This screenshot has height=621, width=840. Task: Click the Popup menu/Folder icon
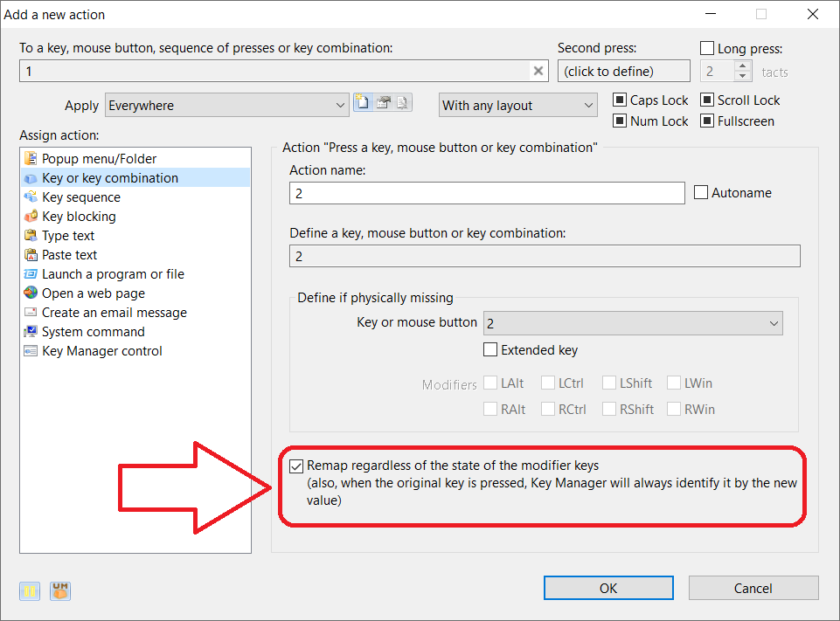pyautogui.click(x=31, y=158)
